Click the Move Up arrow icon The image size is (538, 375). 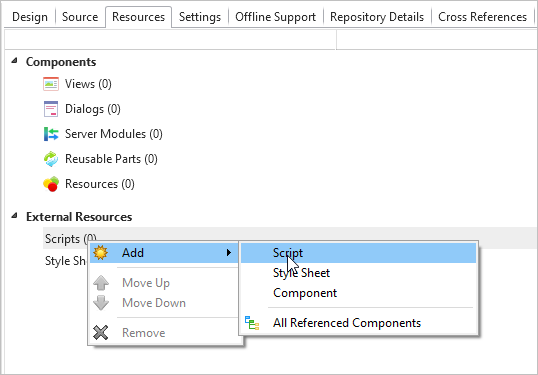pyautogui.click(x=101, y=283)
